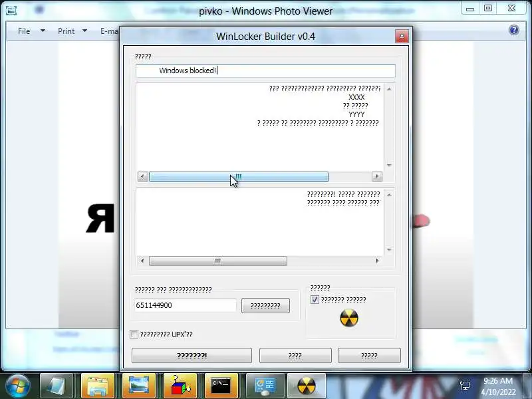Click scroll left arrow of second text area
Image resolution: width=532 pixels, height=399 pixels.
tap(142, 261)
